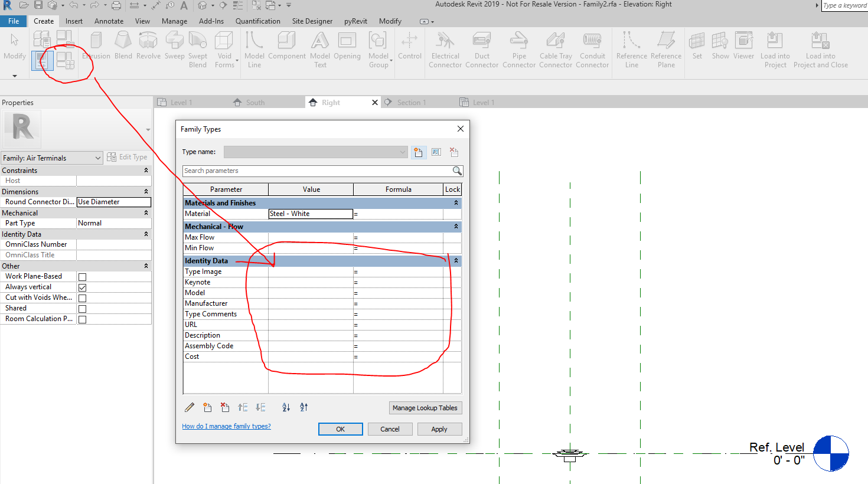Create a new family type

(419, 152)
